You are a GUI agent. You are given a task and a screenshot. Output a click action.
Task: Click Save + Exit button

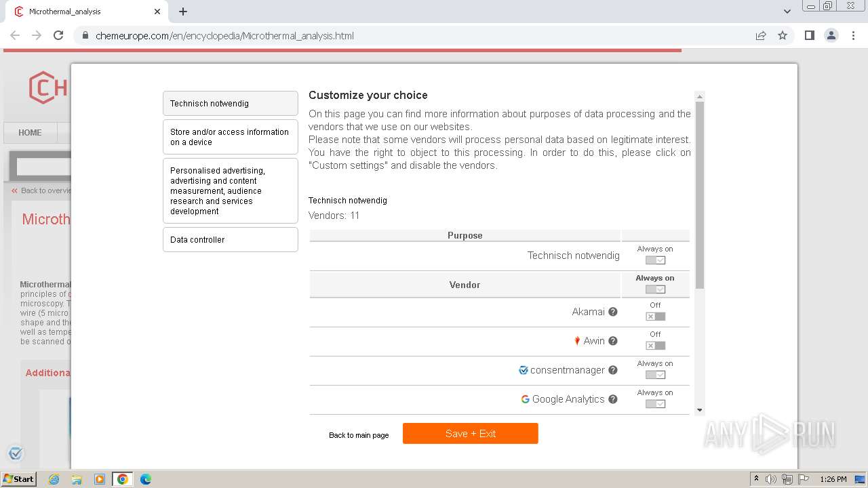pyautogui.click(x=471, y=434)
